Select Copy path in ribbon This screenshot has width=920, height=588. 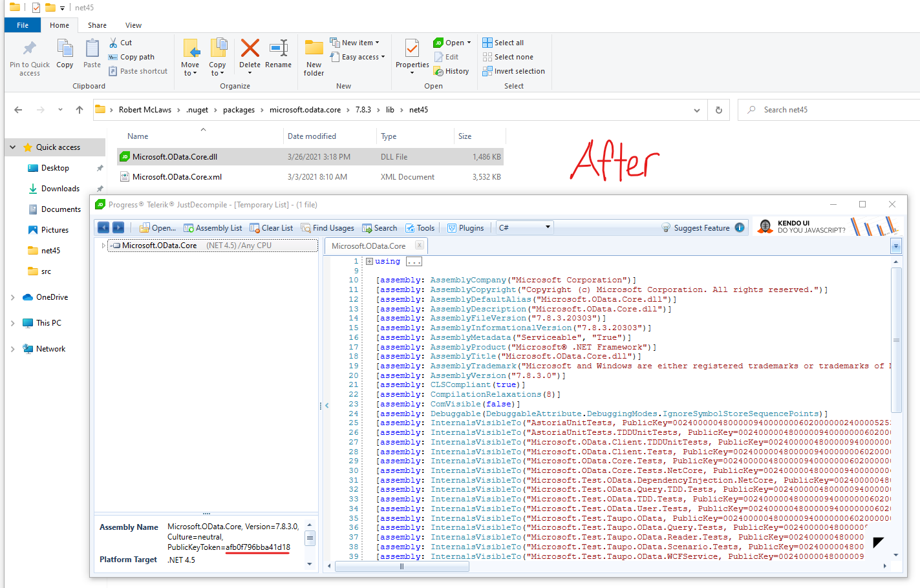click(131, 57)
